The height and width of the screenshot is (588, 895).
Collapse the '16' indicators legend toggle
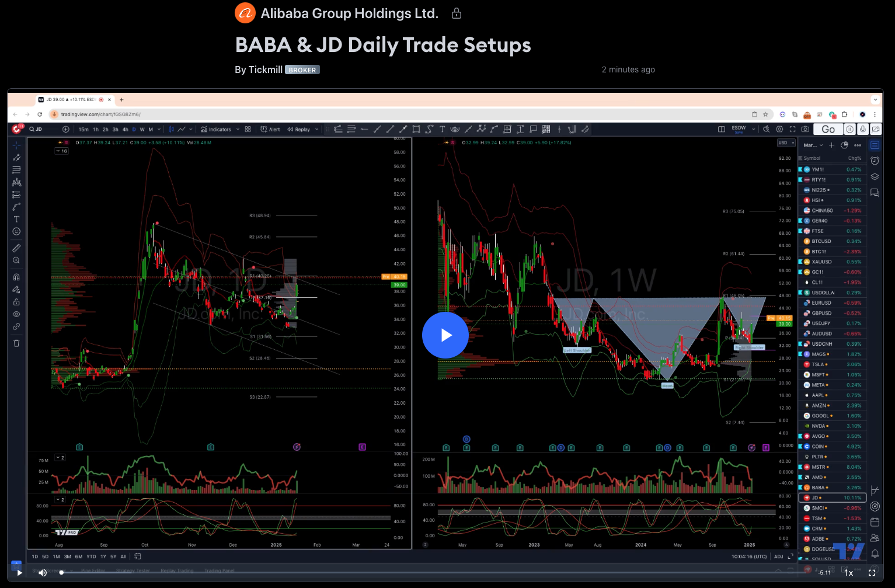pos(61,151)
